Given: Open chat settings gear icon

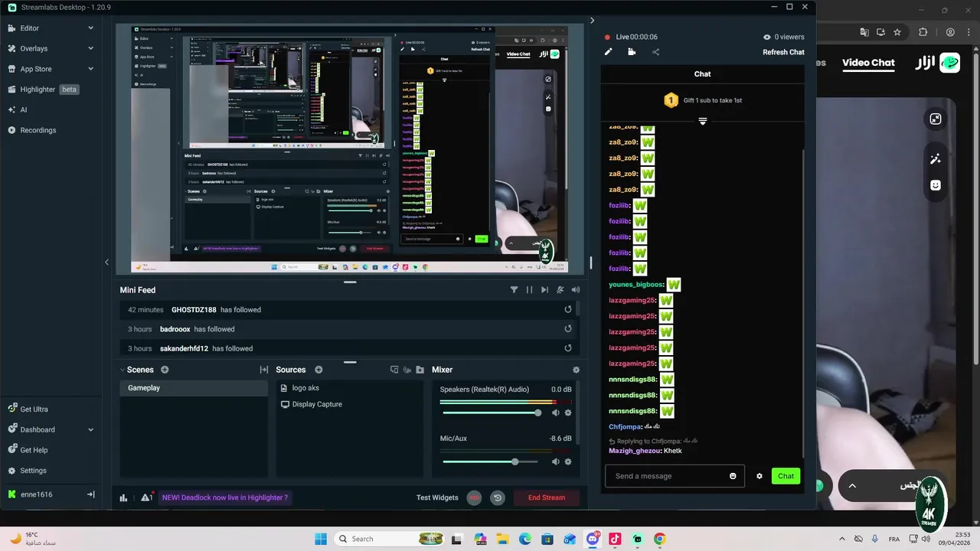Looking at the screenshot, I should point(759,476).
